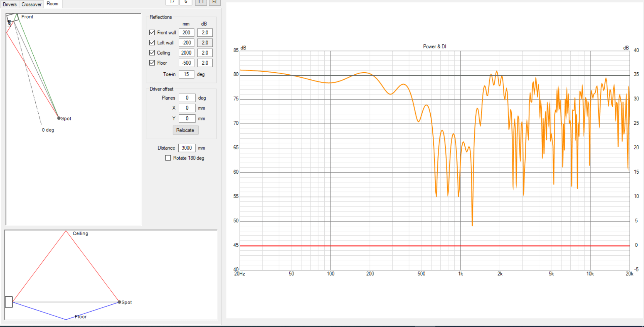Click the speaker box in side view
This screenshot has height=327, width=644.
[9, 302]
